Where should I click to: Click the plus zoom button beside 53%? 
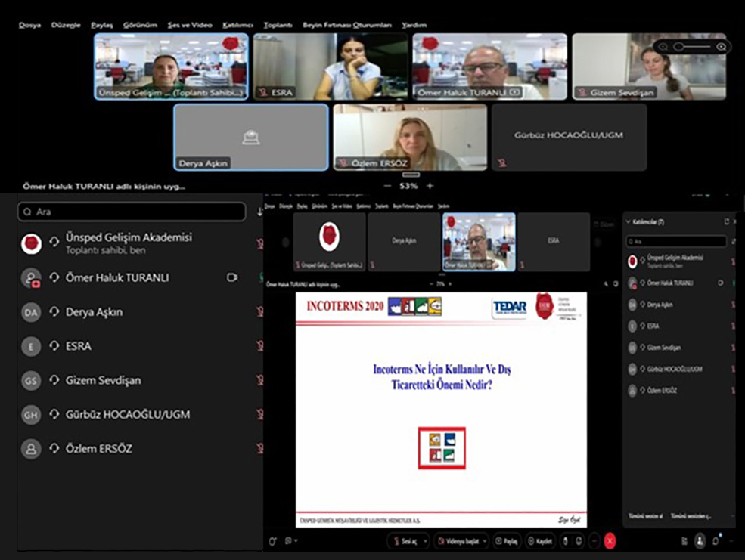(430, 186)
